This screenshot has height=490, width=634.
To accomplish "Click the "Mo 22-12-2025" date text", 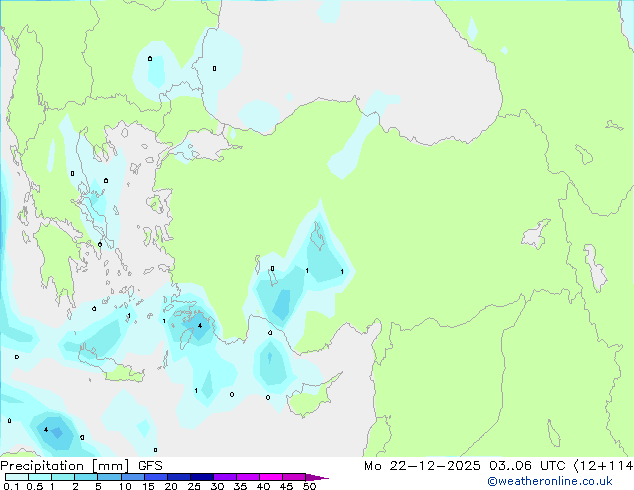I will [422, 466].
